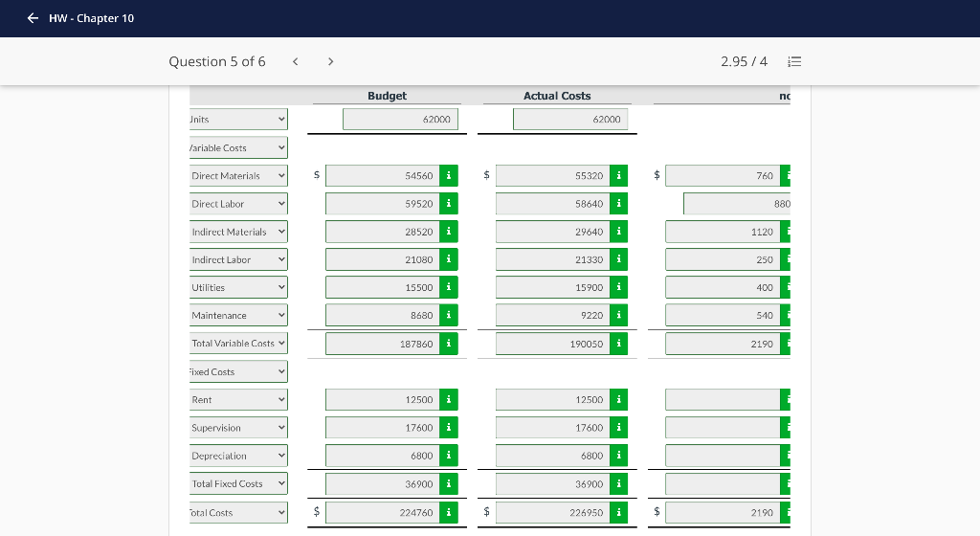This screenshot has width=980, height=536.
Task: Click info icon for Total Variable Costs budget 187860
Action: point(449,344)
